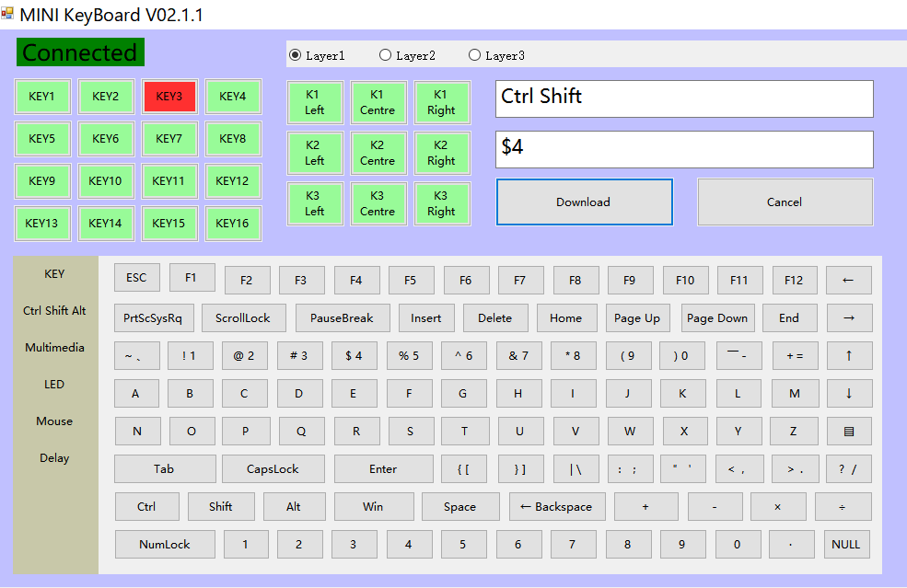Click the Alt key

[x=294, y=507]
